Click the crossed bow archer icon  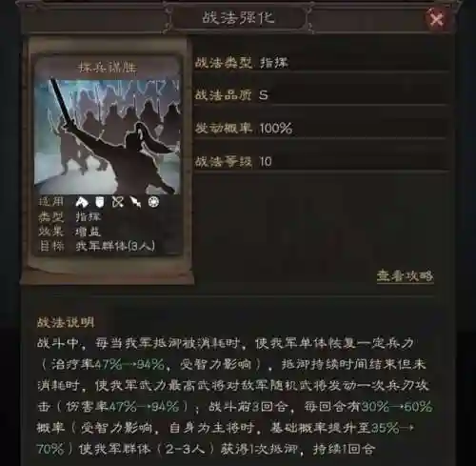(118, 202)
